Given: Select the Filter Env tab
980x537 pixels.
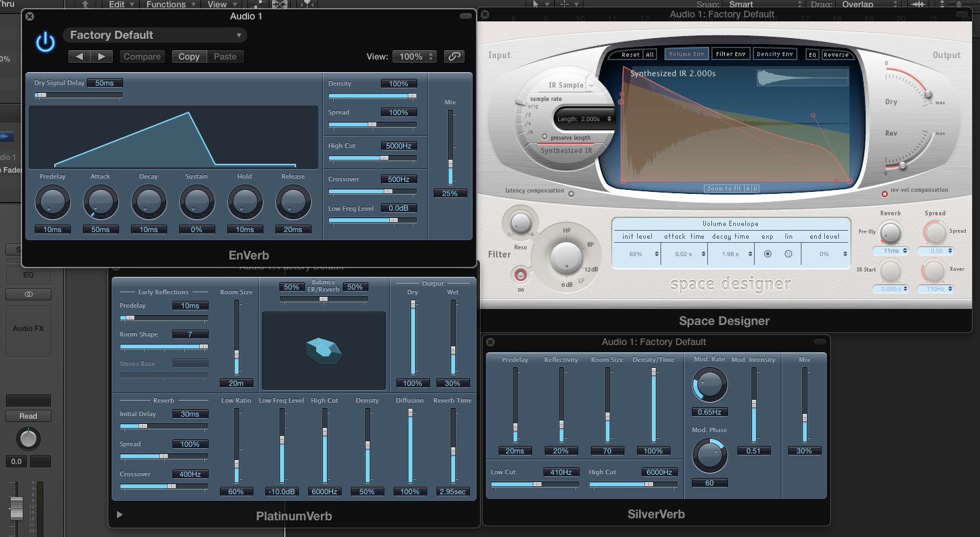Looking at the screenshot, I should pyautogui.click(x=731, y=54).
